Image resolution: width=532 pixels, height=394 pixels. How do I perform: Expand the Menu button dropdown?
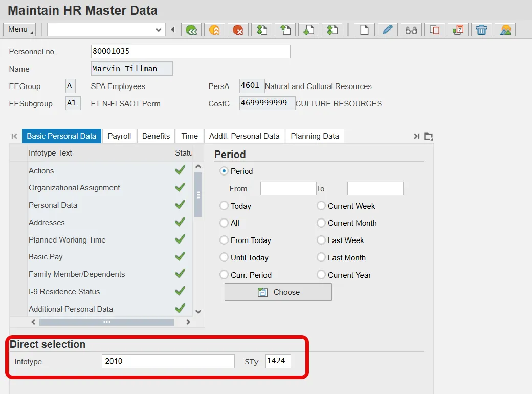tap(19, 30)
